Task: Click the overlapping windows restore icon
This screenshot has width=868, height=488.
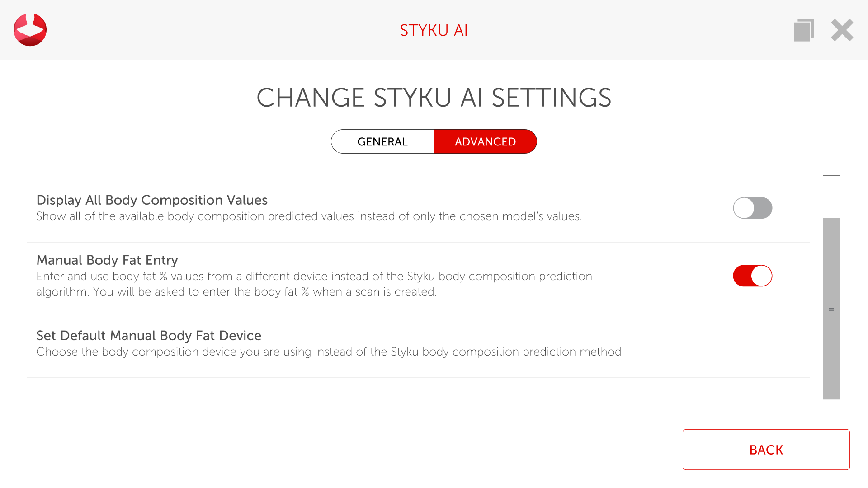Action: pos(803,30)
